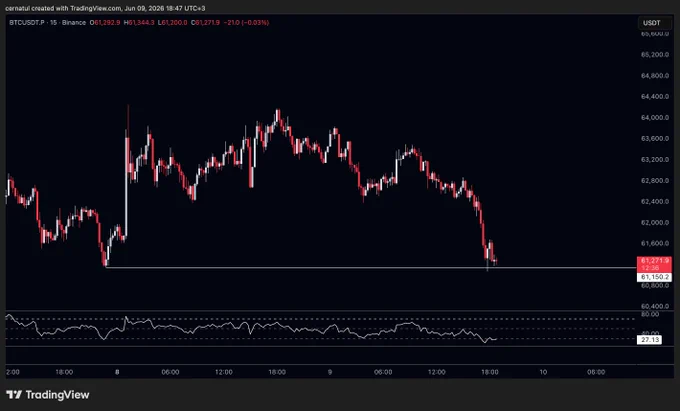This screenshot has width=680, height=411.
Task: Click the white line price label 61,150.2
Action: (654, 277)
